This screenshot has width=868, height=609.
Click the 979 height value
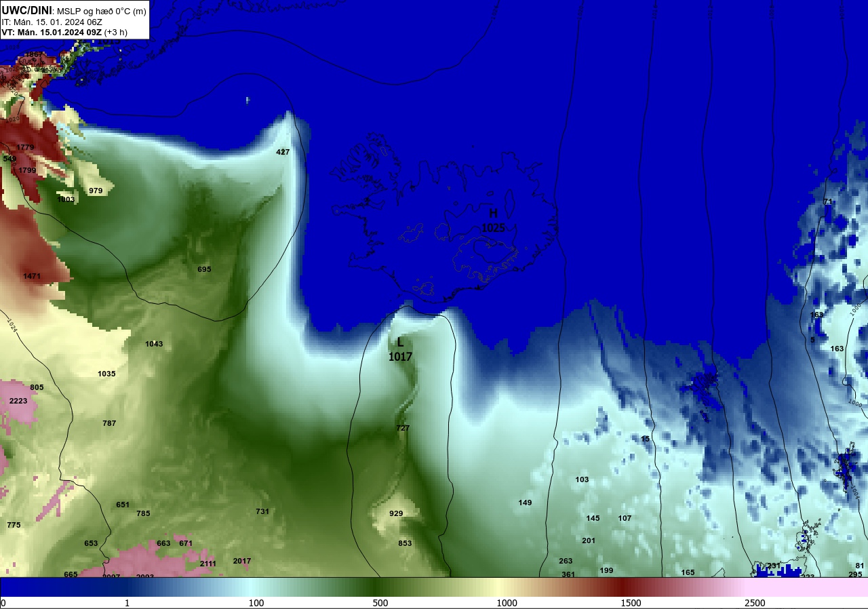pyautogui.click(x=96, y=191)
